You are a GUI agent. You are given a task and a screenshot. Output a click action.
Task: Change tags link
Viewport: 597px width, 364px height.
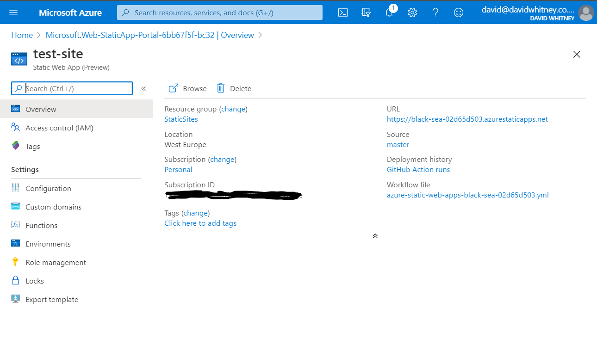pyautogui.click(x=195, y=213)
